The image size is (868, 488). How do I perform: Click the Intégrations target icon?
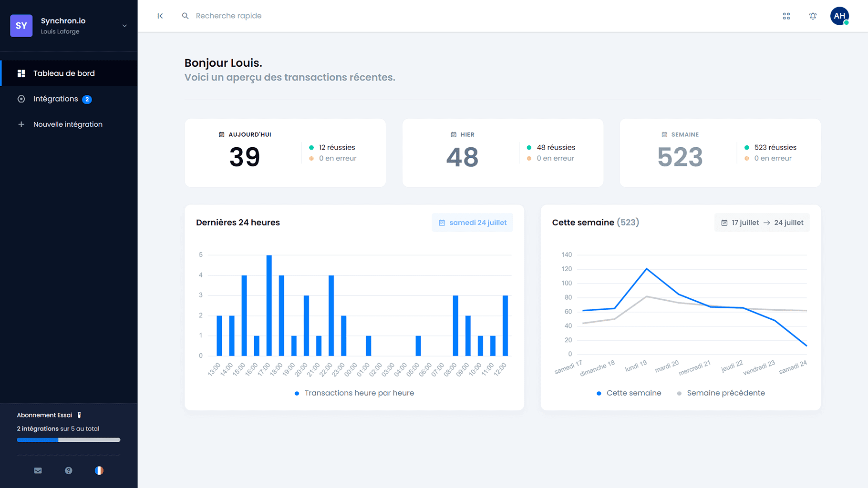click(21, 99)
